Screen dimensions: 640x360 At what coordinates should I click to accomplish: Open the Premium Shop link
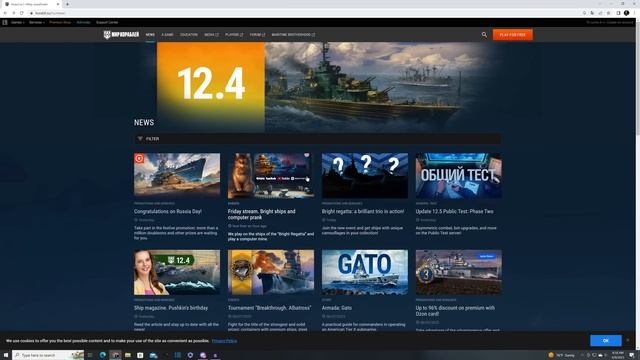tap(60, 22)
